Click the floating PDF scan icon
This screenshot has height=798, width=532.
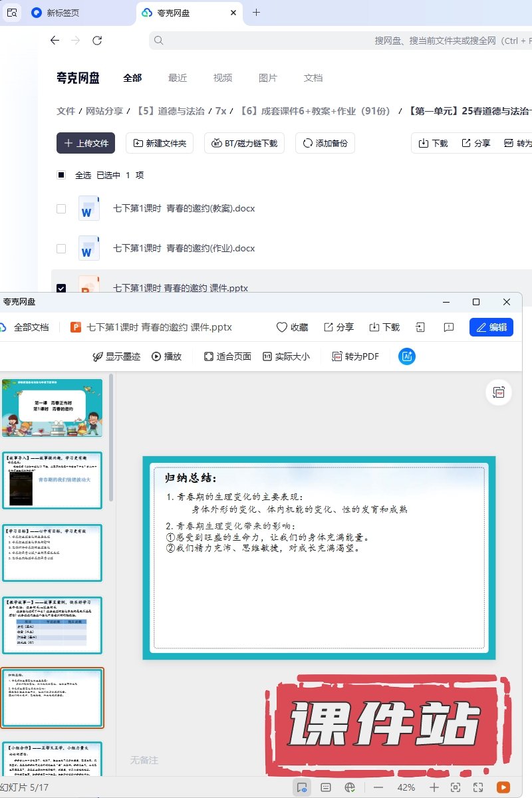click(499, 392)
